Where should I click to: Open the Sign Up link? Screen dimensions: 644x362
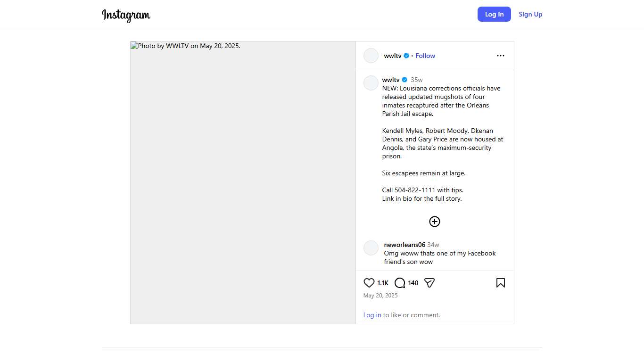click(530, 14)
